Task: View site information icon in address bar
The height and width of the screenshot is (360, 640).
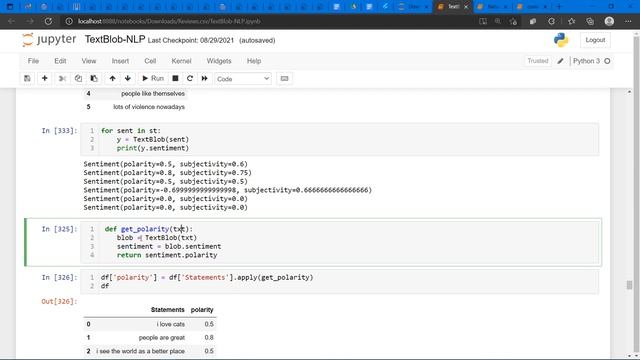Action: click(69, 21)
